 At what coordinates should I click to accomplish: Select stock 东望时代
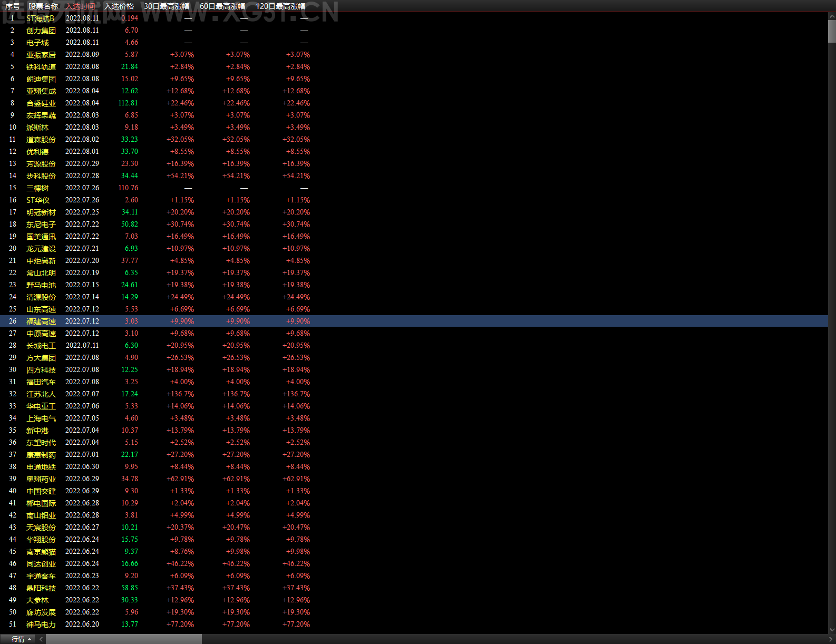point(41,443)
